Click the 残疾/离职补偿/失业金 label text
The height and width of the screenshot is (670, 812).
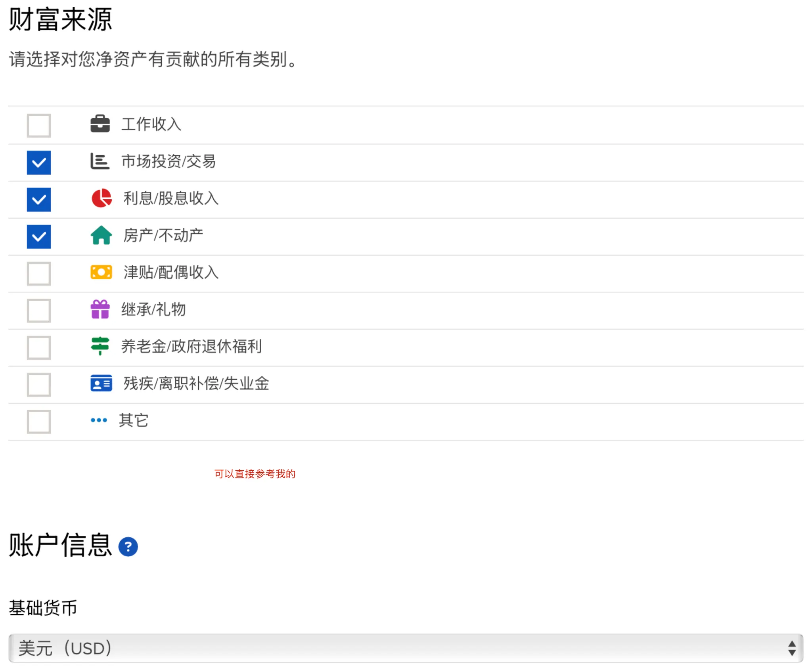tap(196, 384)
